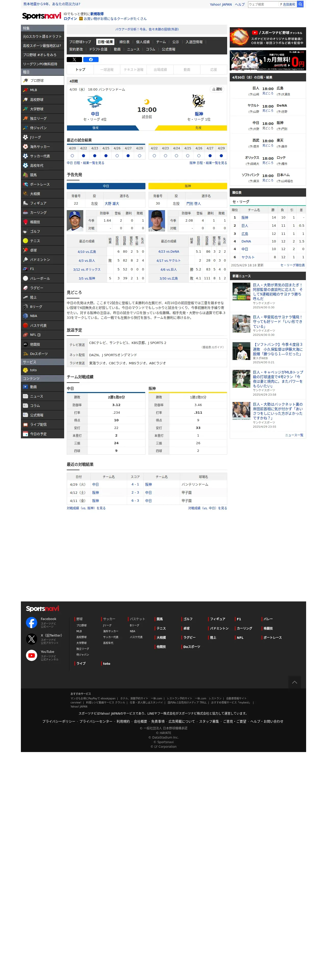Click the ログイン link in the header
Image resolution: width=327 pixels, height=980 pixels.
click(70, 19)
